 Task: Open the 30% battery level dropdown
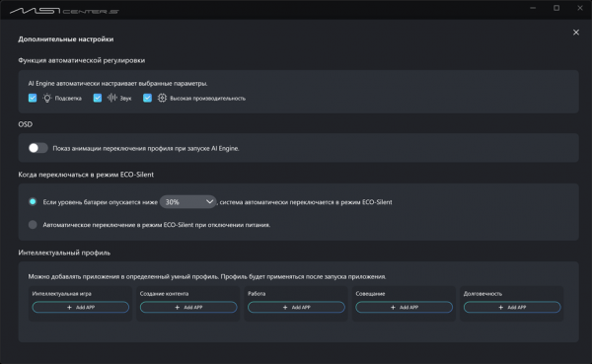pyautogui.click(x=187, y=202)
